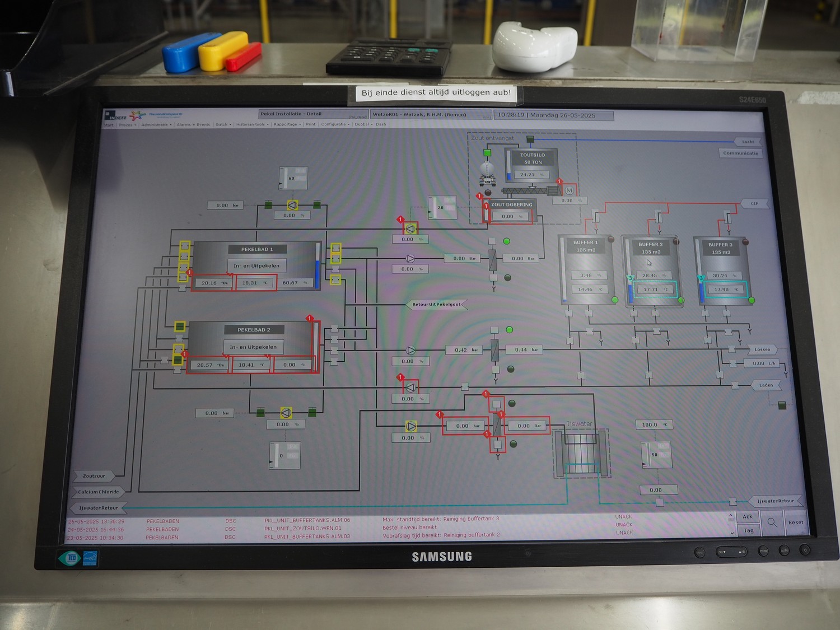Image resolution: width=840 pixels, height=630 pixels.
Task: Expand the Configuratie dropdown menu
Action: pos(334,124)
